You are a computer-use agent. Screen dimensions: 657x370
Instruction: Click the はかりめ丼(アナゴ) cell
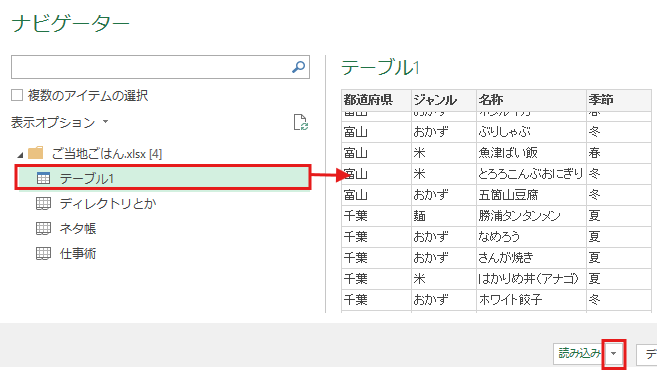(531, 279)
